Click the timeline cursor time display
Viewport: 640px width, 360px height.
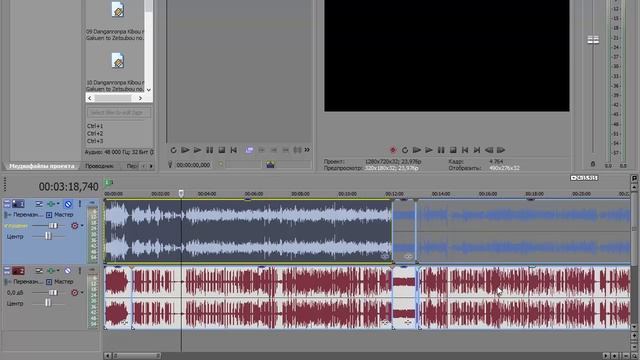click(x=68, y=187)
